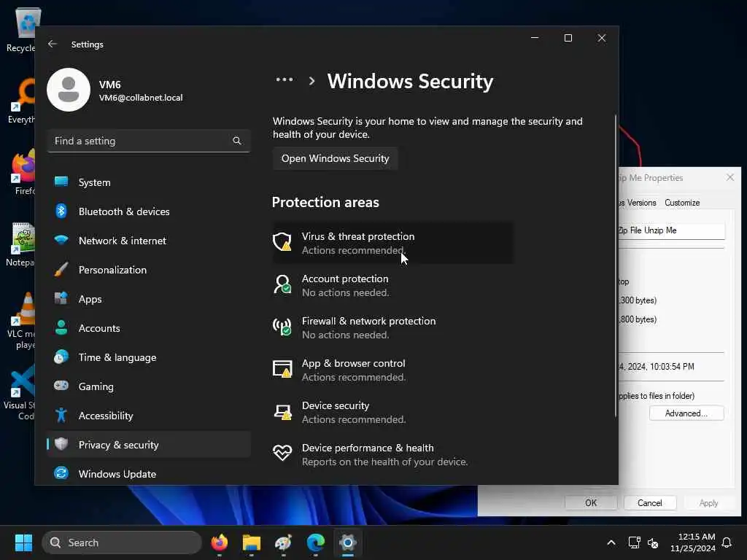747x560 pixels.
Task: Open File Explorer from the taskbar
Action: 251,542
